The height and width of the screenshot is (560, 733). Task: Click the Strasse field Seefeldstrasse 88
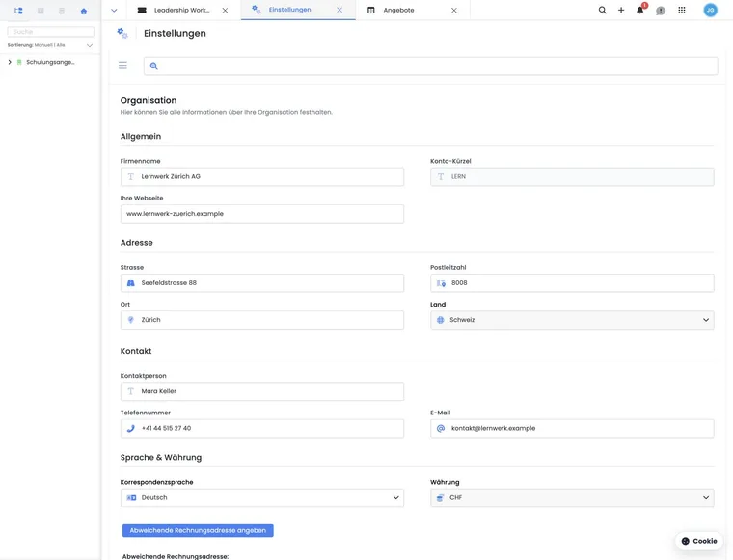pyautogui.click(x=261, y=283)
